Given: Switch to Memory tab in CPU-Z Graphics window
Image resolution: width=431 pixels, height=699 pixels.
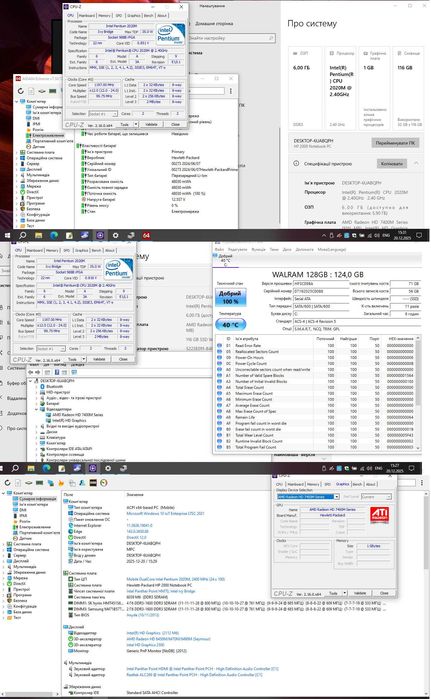Looking at the screenshot, I should (313, 484).
